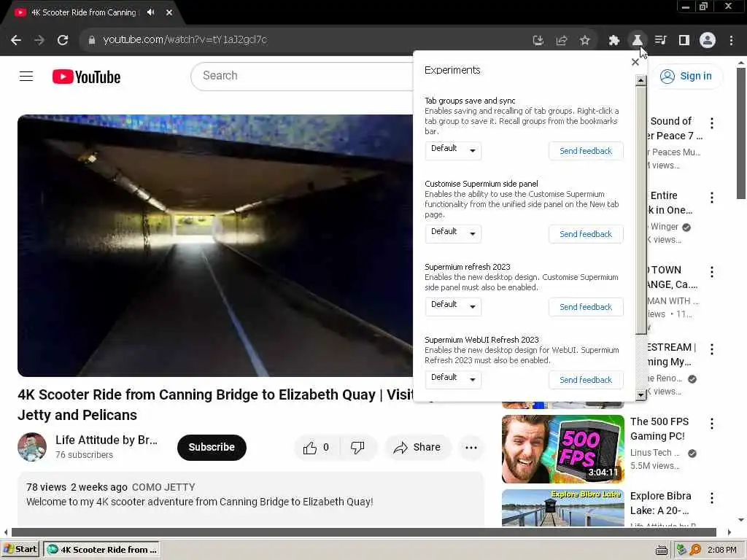Click Experiments panel scroll up arrow
The height and width of the screenshot is (560, 747).
(x=640, y=80)
